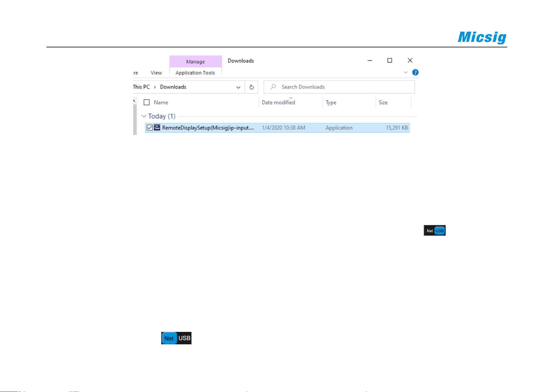554x392 pixels.
Task: Select the RemoteDisplaySetup(Micsig)ip-input file name
Action: [x=208, y=128]
